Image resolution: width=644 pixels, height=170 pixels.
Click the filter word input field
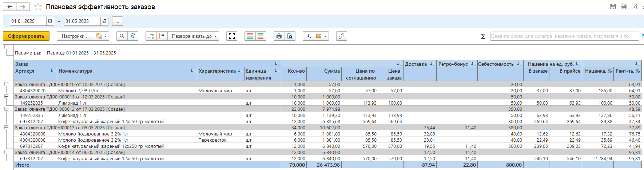click(x=564, y=36)
